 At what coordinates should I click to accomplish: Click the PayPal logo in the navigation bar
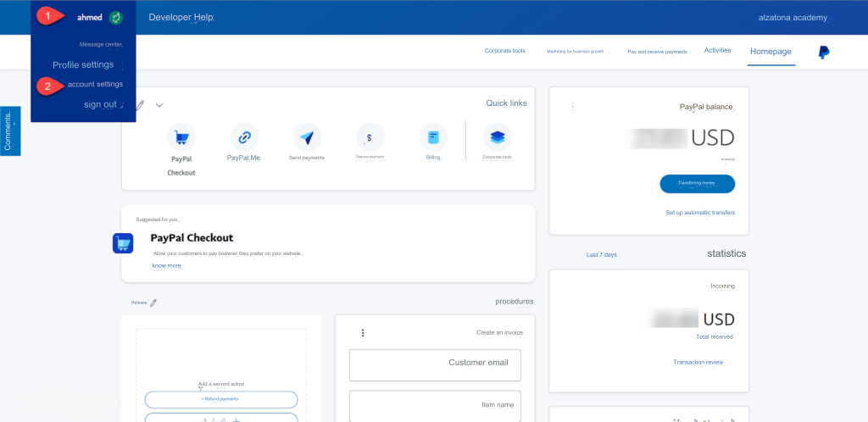pos(824,53)
